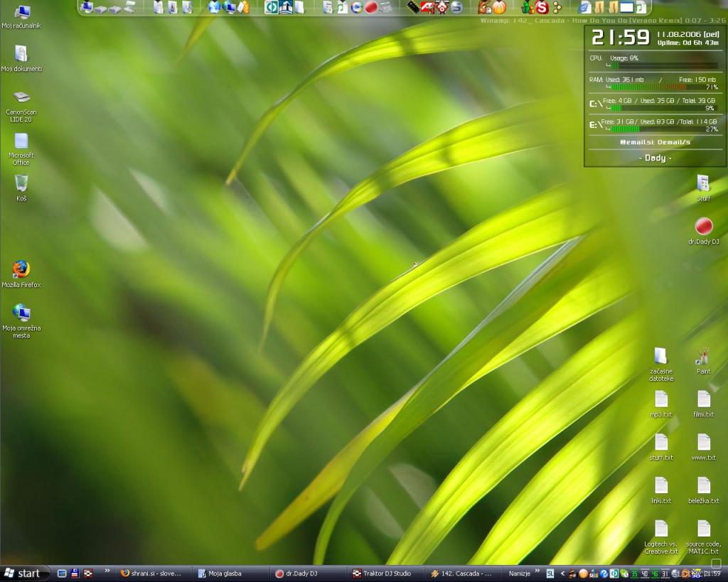The image size is (728, 582).
Task: Click the red S Skype icon in top dock
Action: tap(541, 7)
